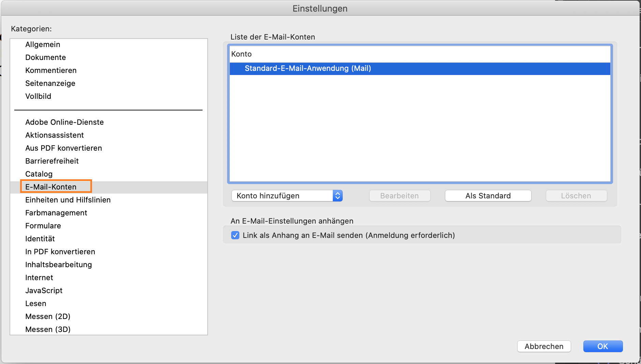Click Löschen to delete the account

coord(576,196)
